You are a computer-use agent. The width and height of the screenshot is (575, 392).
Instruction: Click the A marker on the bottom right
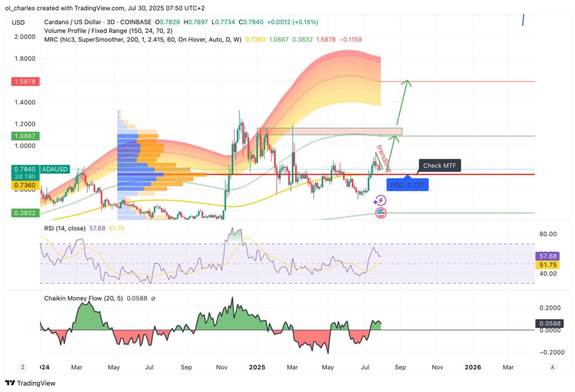(553, 366)
